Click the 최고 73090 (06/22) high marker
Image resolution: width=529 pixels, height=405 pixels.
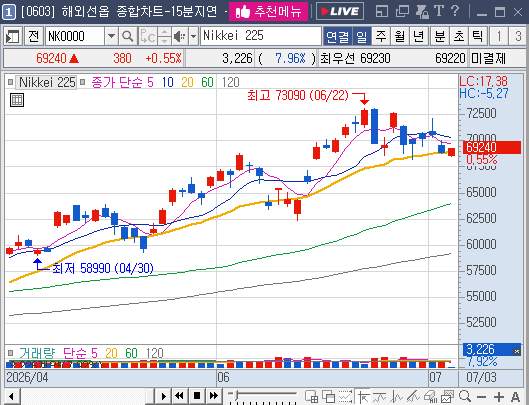pyautogui.click(x=298, y=96)
